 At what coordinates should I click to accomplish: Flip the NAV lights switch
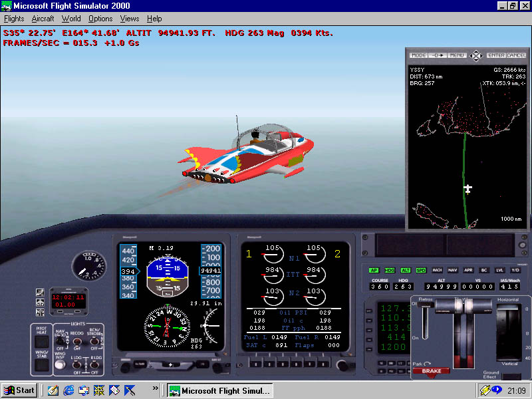click(61, 341)
